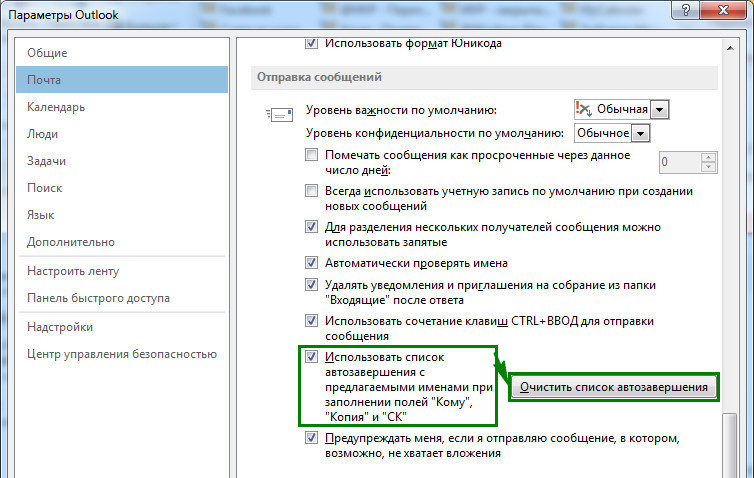Close the Параметры Outlook dialog
The image size is (754, 478).
[723, 10]
